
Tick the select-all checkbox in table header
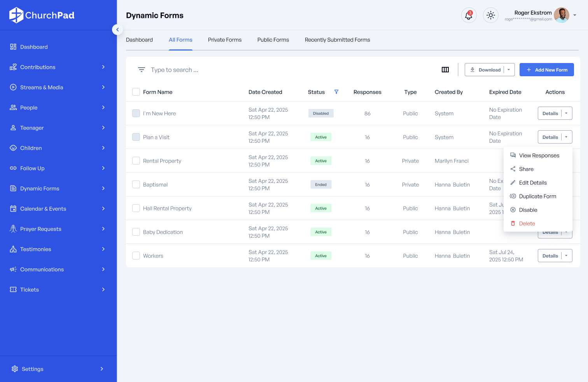click(136, 92)
